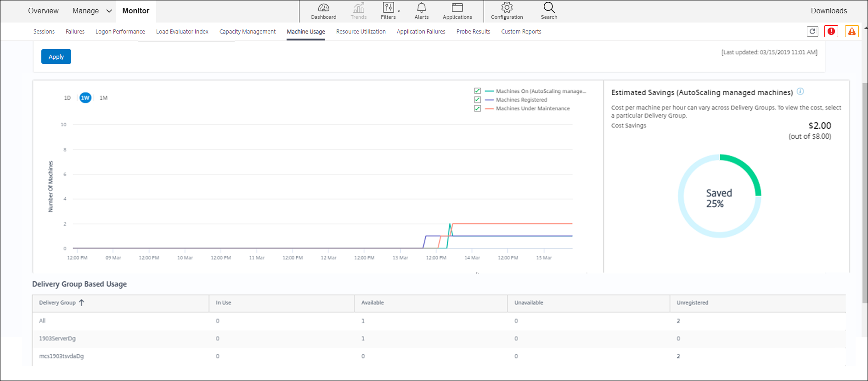Click the vertical page scrollbar

(865, 193)
